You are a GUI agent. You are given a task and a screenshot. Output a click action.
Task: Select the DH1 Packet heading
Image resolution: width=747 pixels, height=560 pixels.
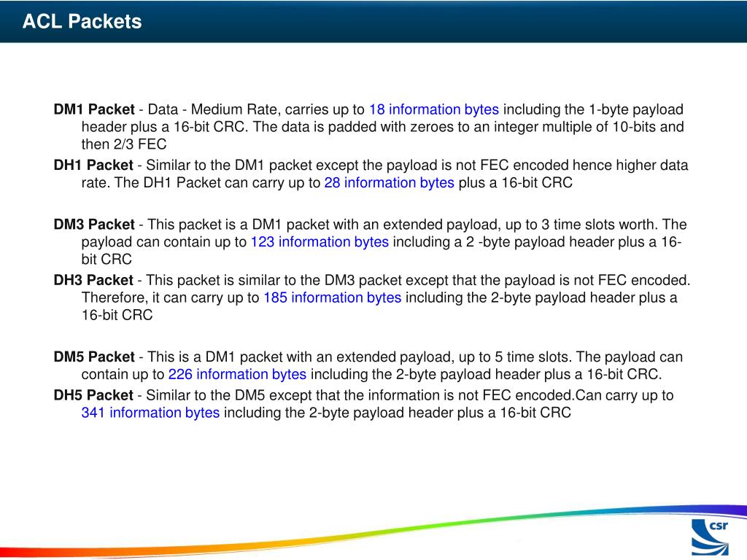click(x=93, y=166)
